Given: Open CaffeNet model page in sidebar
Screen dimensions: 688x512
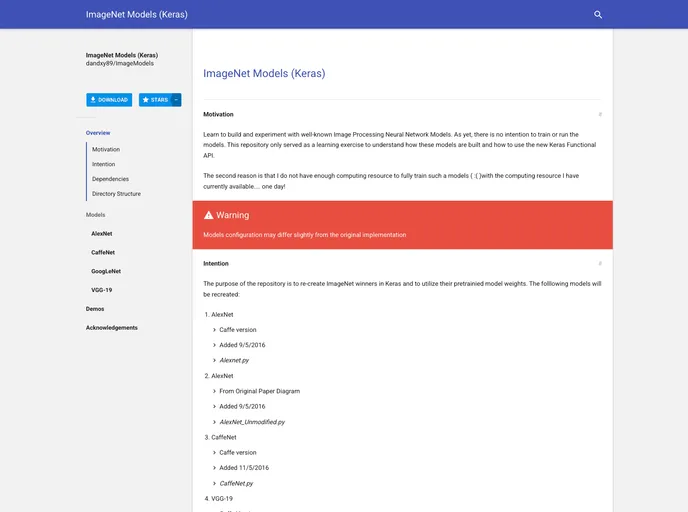Looking at the screenshot, I should click(x=103, y=253).
